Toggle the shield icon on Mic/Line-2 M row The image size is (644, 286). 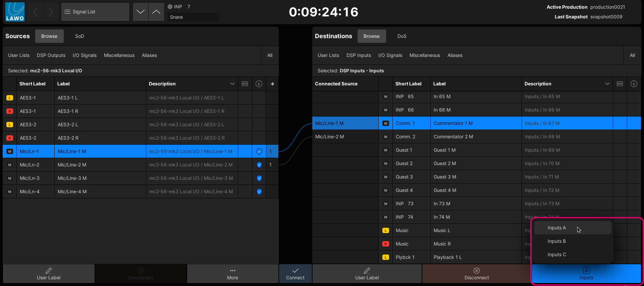(259, 165)
